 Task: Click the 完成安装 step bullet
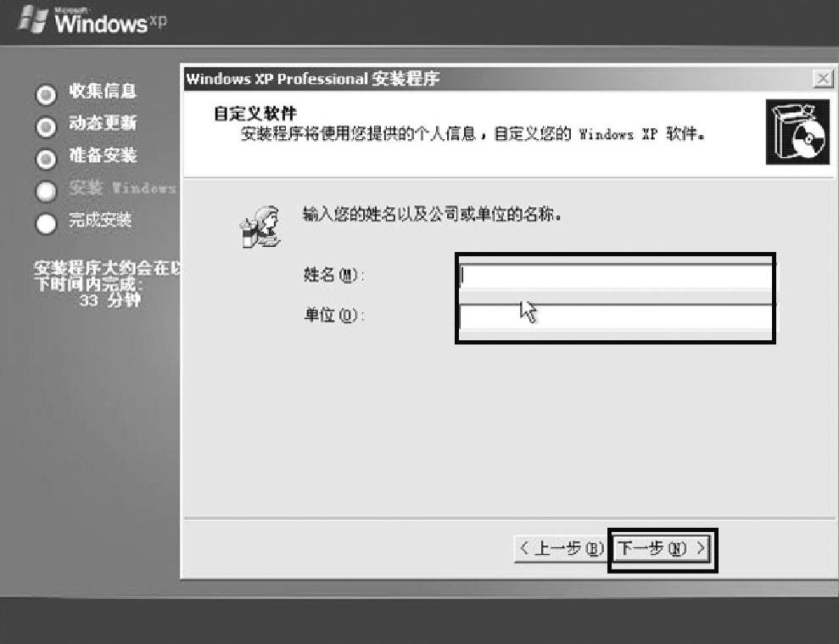pos(46,224)
